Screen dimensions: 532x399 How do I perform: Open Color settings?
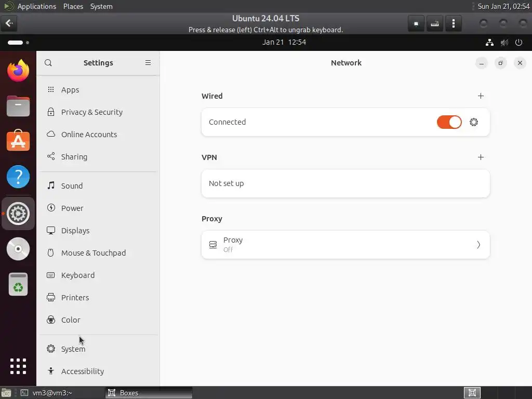[x=98, y=320]
